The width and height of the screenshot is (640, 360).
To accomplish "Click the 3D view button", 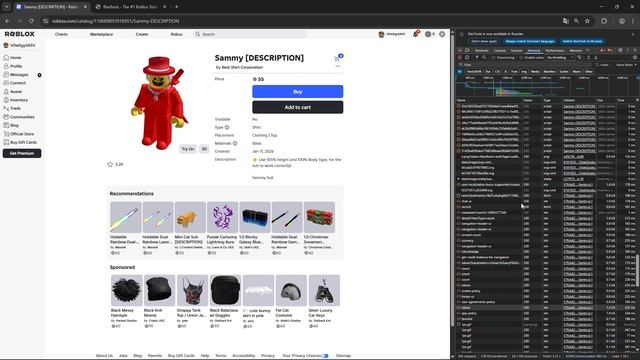I will [x=204, y=149].
